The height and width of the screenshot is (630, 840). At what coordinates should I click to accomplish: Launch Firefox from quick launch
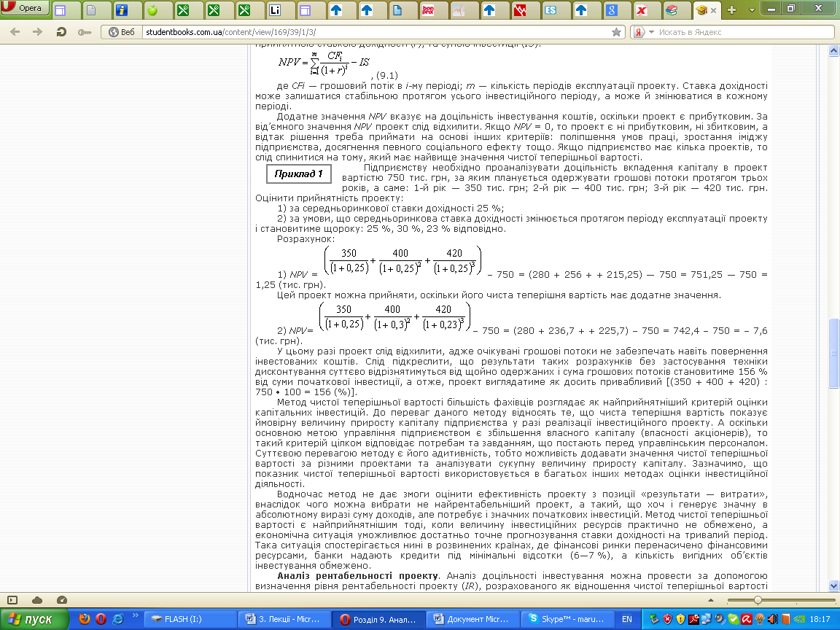click(x=84, y=619)
